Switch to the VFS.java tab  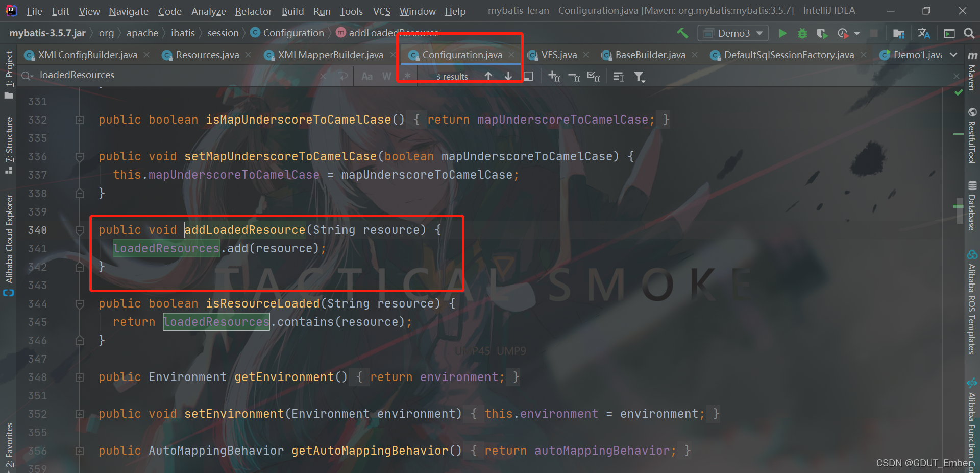pos(558,55)
